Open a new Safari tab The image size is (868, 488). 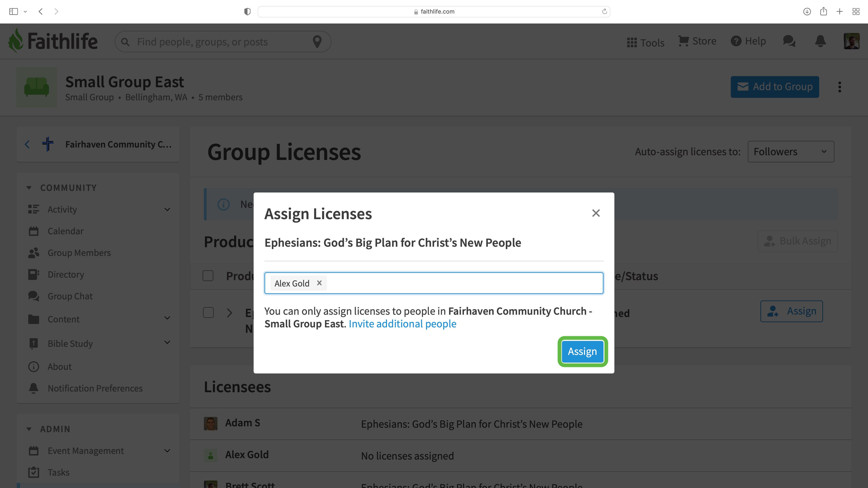tap(840, 12)
